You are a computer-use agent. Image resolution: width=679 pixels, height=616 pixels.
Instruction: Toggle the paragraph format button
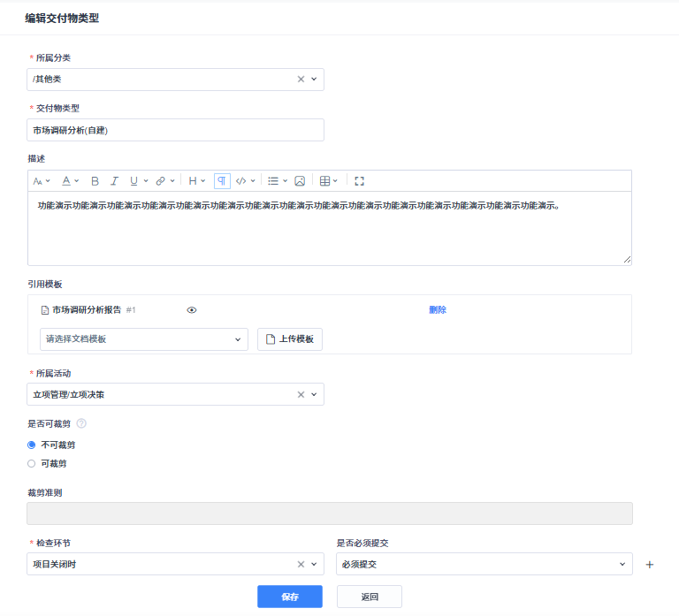(222, 181)
